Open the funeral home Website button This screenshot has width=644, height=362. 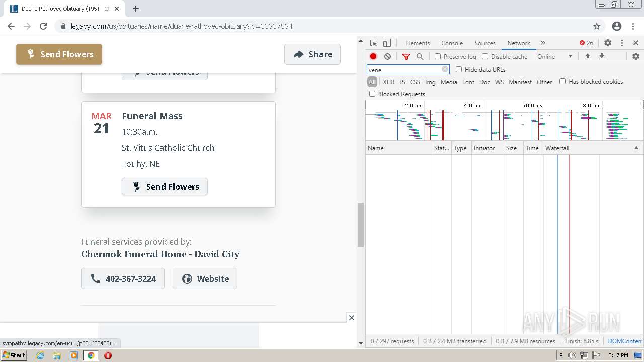[205, 279]
